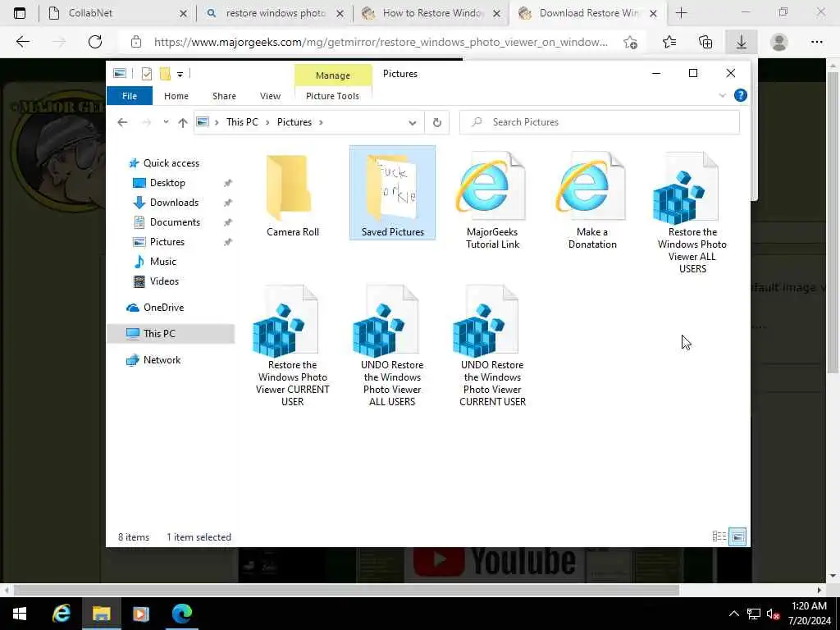The height and width of the screenshot is (630, 840).
Task: Expand the address bar history dropdown
Action: pyautogui.click(x=413, y=123)
